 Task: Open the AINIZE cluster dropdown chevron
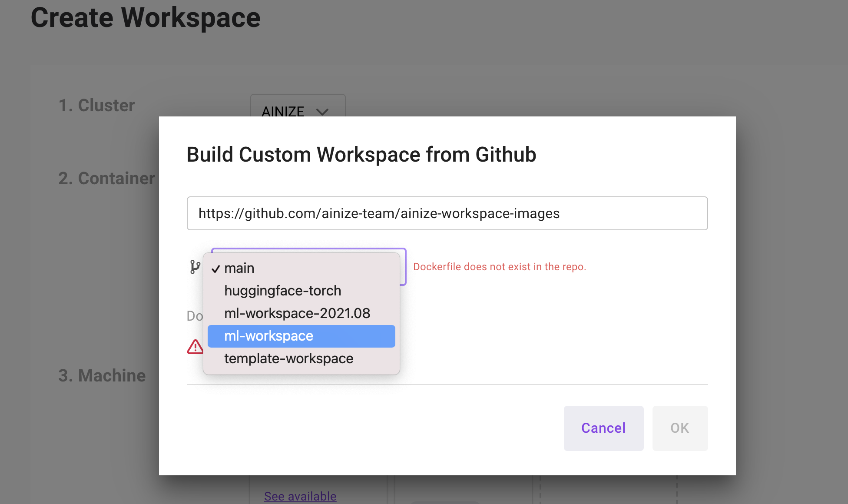[x=322, y=112]
